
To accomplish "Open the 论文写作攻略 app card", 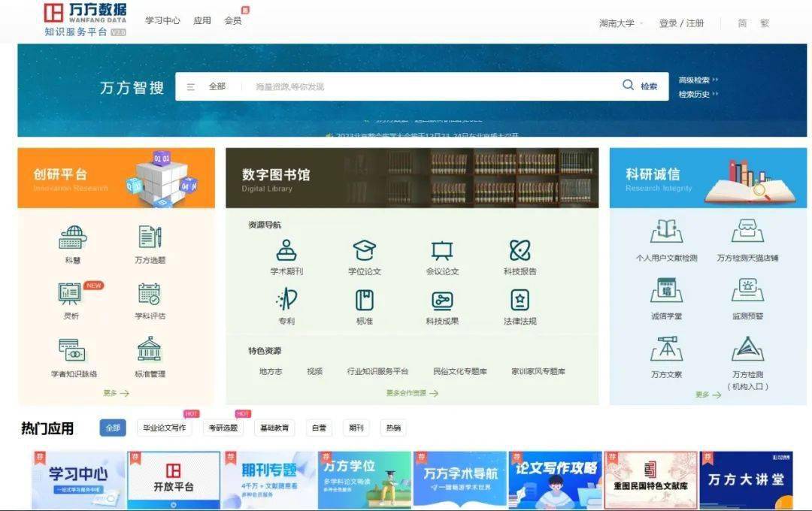I will point(555,480).
